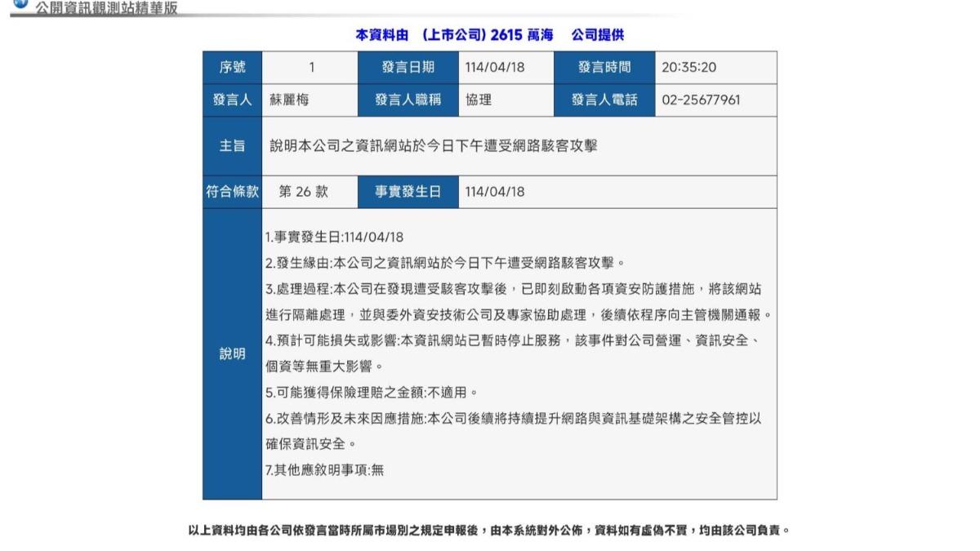
Task: Click the line 7.其他應敘明事項:無
Action: [x=324, y=469]
